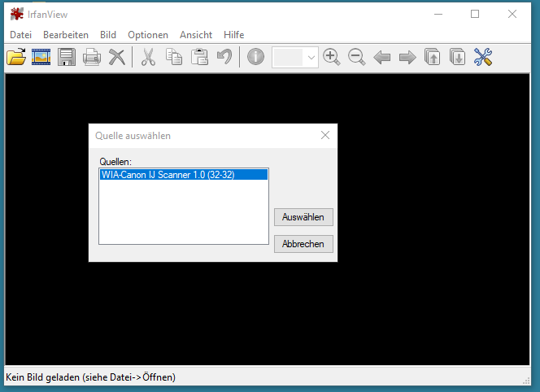540x392 pixels.
Task: Undo with the curved arrow icon
Action: click(224, 57)
